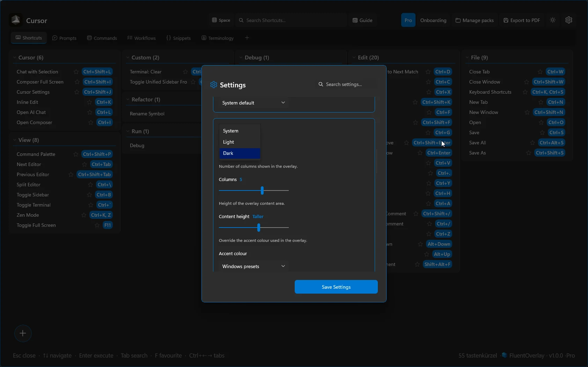Screen dimensions: 588x367
Task: Open the Guide panel
Action: (362, 20)
